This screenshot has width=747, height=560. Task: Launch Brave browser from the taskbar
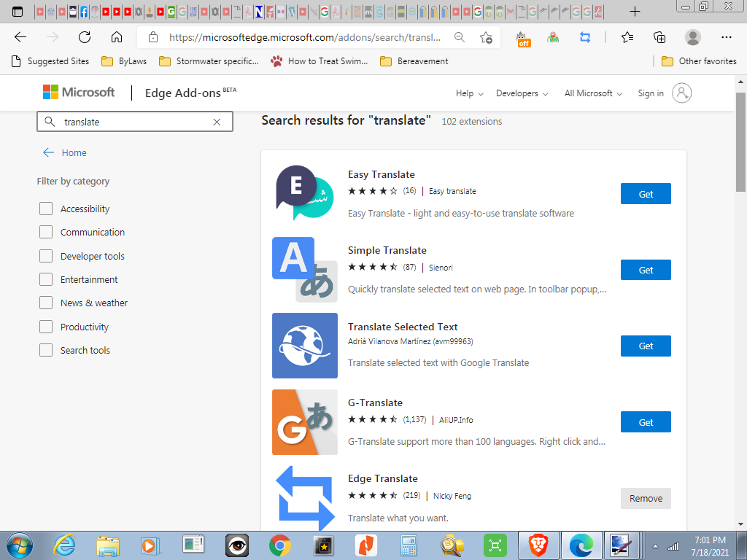coord(538,544)
